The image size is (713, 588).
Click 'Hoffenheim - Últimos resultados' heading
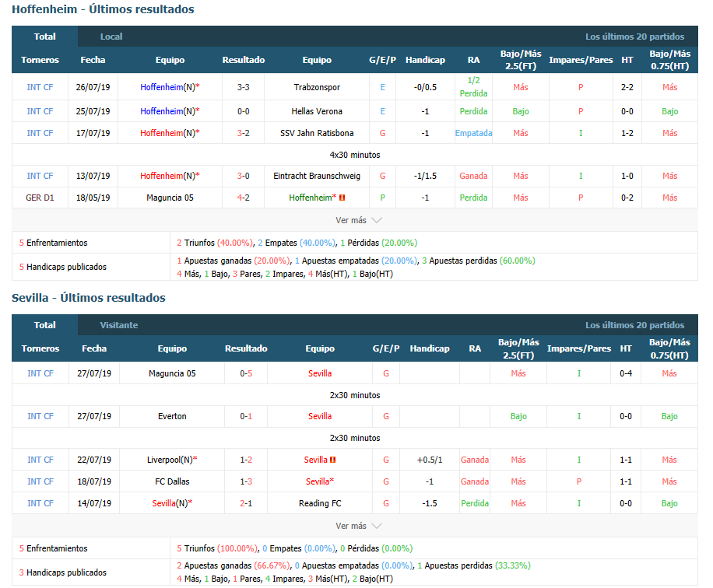pos(103,9)
